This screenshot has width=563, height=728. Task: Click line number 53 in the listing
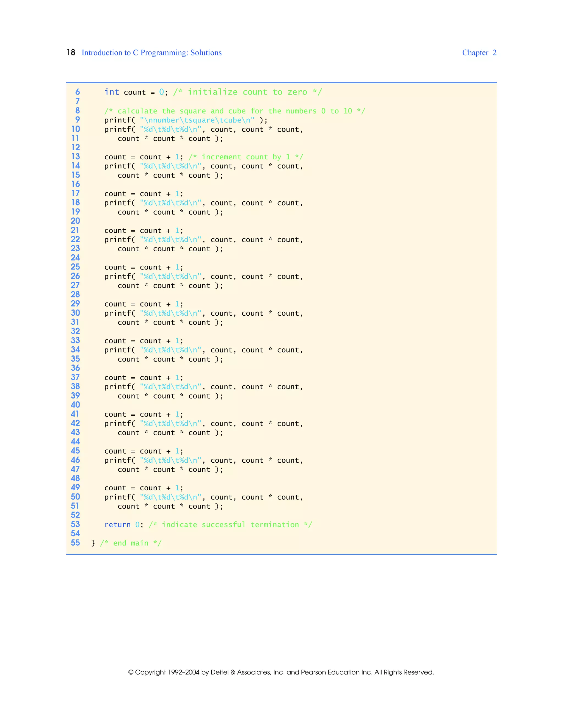75,524
